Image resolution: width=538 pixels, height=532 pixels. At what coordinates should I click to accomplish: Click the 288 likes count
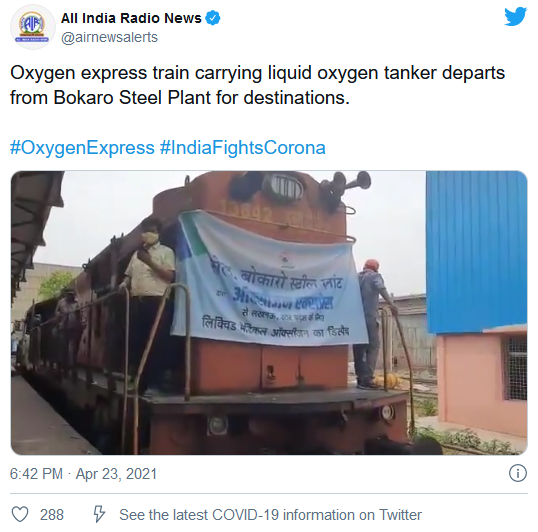coord(52,515)
